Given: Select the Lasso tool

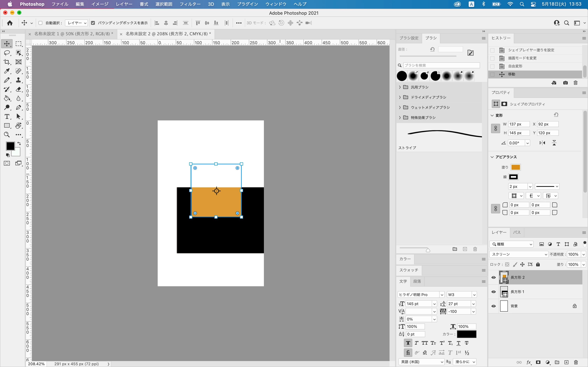Looking at the screenshot, I should pos(7,53).
